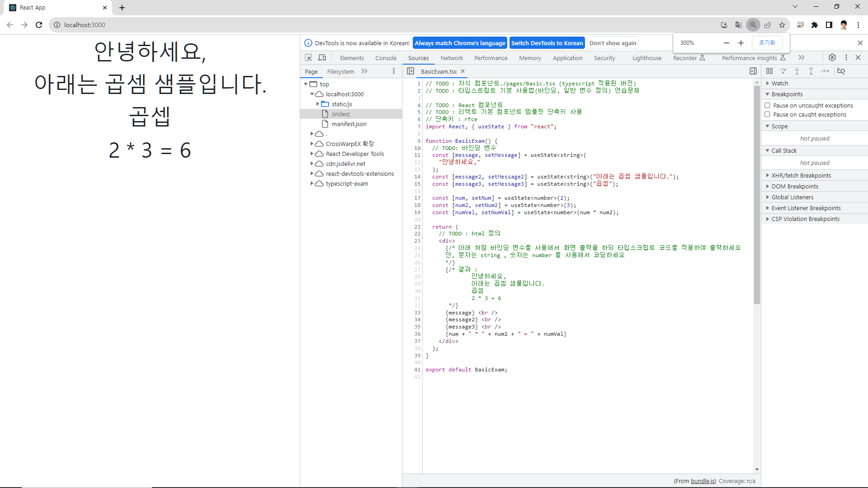Open the Chrome extensions puzzle icon
The image size is (868, 488).
pyautogui.click(x=815, y=25)
